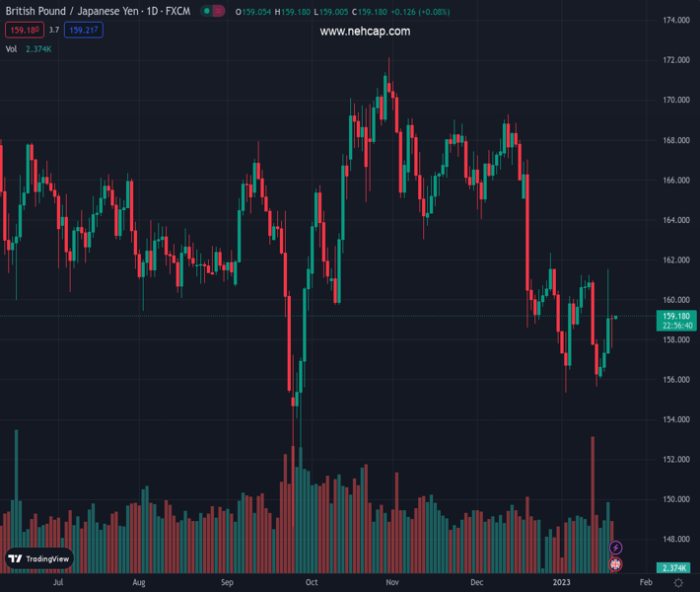Click British Pound / Japanese Yen symbol title
The width and height of the screenshot is (700, 592).
pyautogui.click(x=67, y=11)
